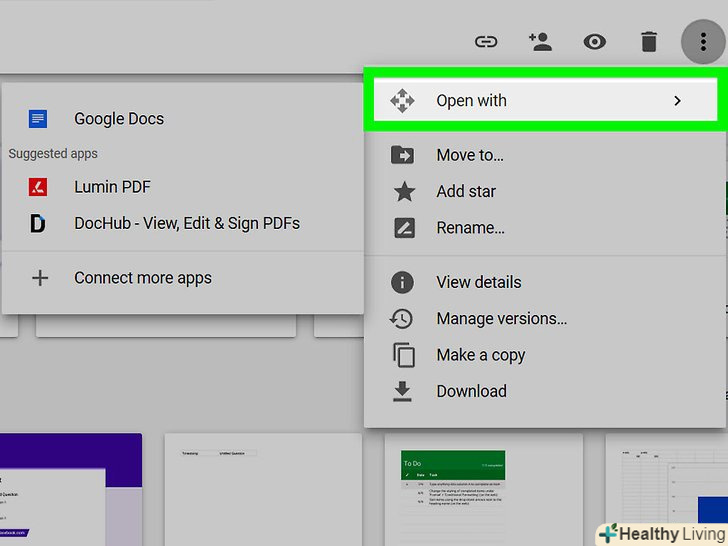728x546 pixels.
Task: Click the version history clock icon
Action: (x=401, y=318)
